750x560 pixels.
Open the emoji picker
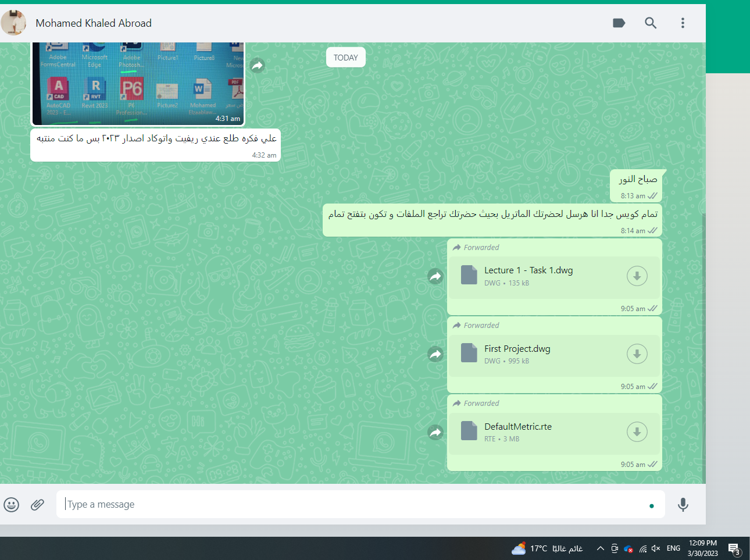tap(12, 504)
